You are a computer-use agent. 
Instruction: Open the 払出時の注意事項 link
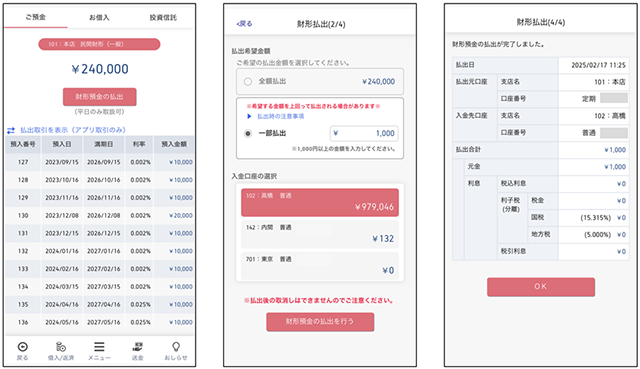(280, 116)
